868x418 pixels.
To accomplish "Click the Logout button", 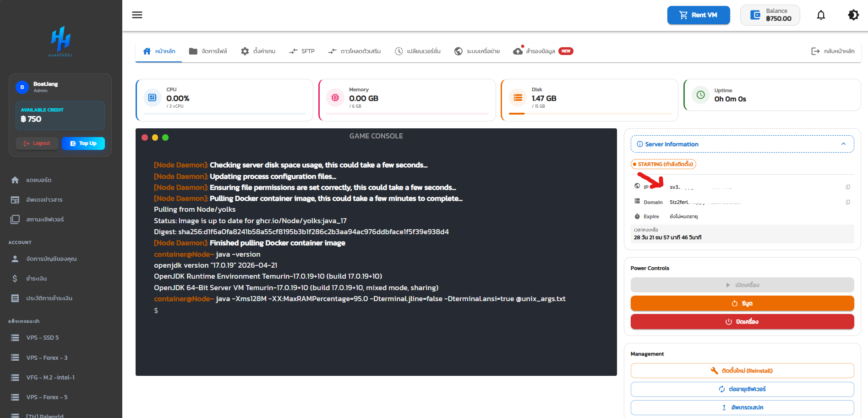I will (37, 143).
